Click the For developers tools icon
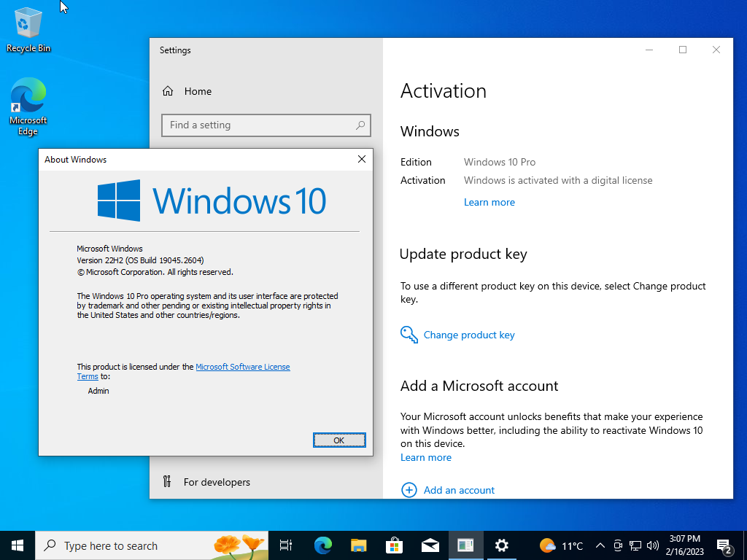 [x=167, y=481]
